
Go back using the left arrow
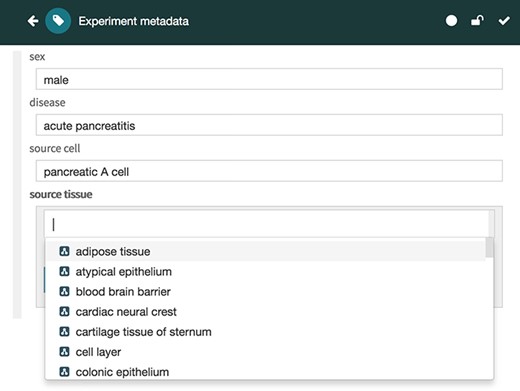click(33, 21)
